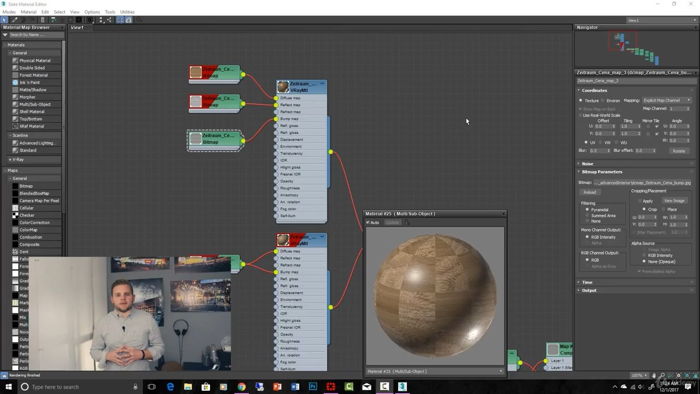Viewport: 700px width, 394px height.
Task: Click the Bitmap map entry icon
Action: pos(15,186)
